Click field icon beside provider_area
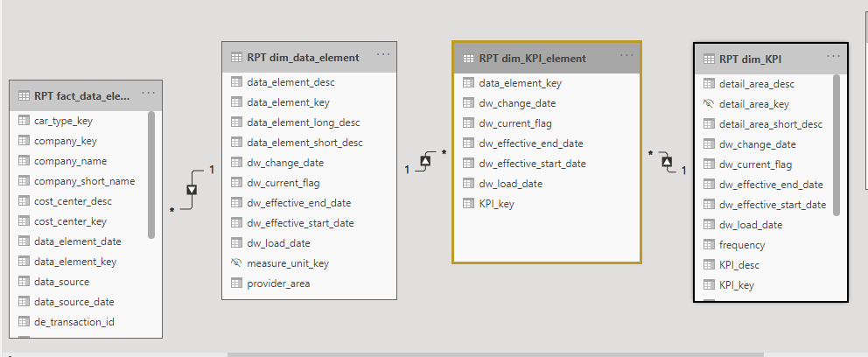The image size is (868, 357). [x=236, y=283]
